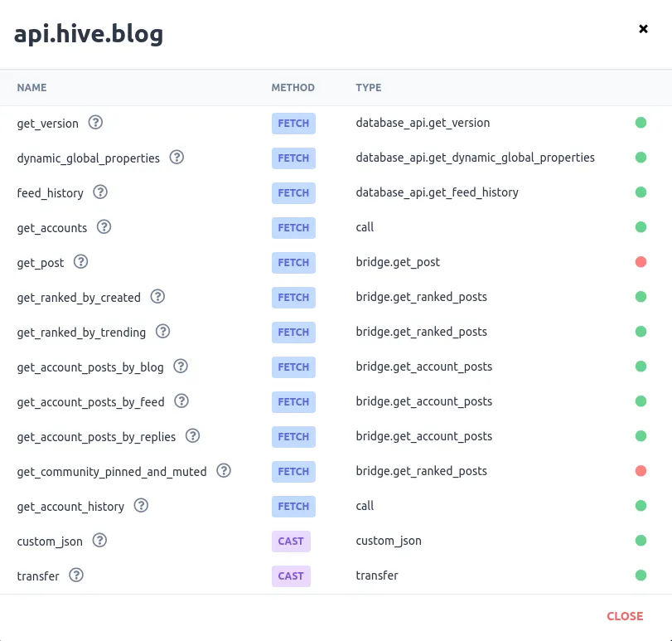This screenshot has height=641, width=672.
Task: Click FETCH badge in get_account_history row
Action: (293, 507)
